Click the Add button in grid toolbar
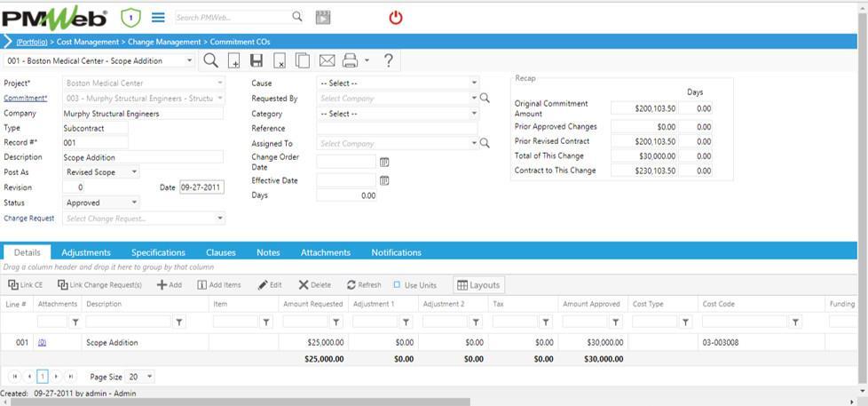This screenshot has width=868, height=406. (x=170, y=284)
